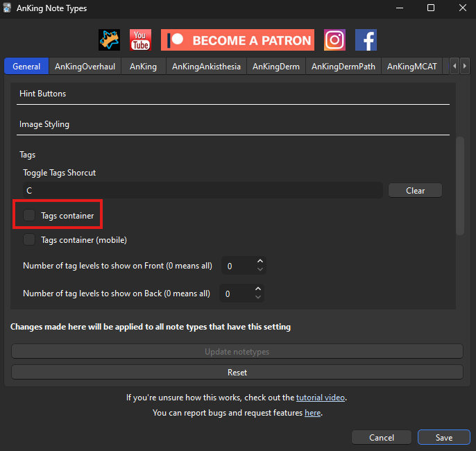Open the tutorial video link

tap(320, 398)
